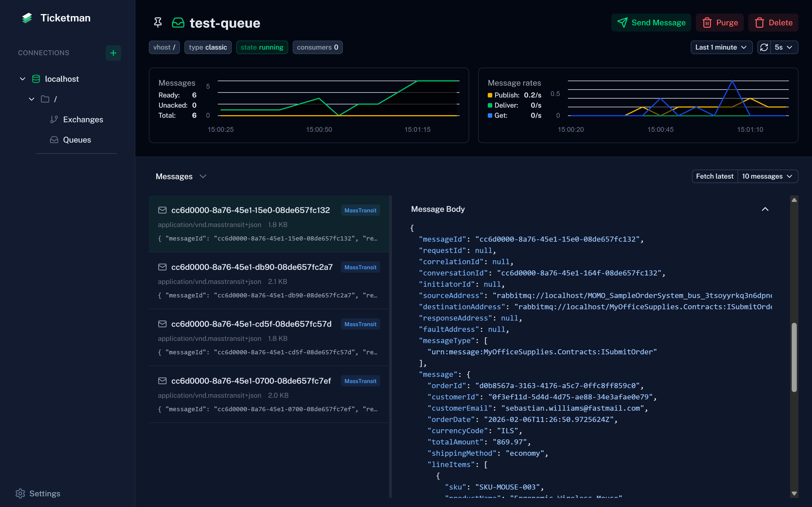The height and width of the screenshot is (507, 812).
Task: Open the 10 messages count dropdown
Action: point(767,176)
